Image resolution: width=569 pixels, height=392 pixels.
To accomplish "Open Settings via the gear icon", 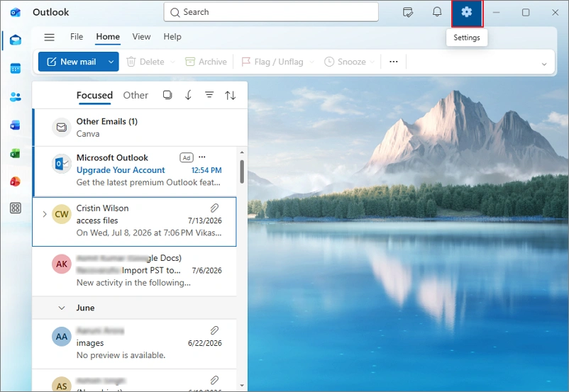I will pos(467,13).
